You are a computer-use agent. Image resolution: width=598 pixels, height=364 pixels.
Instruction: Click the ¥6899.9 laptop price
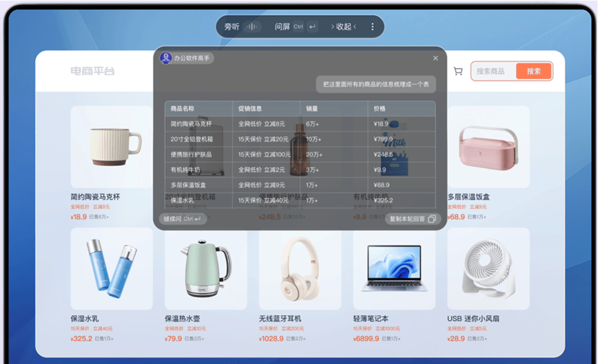(x=366, y=339)
